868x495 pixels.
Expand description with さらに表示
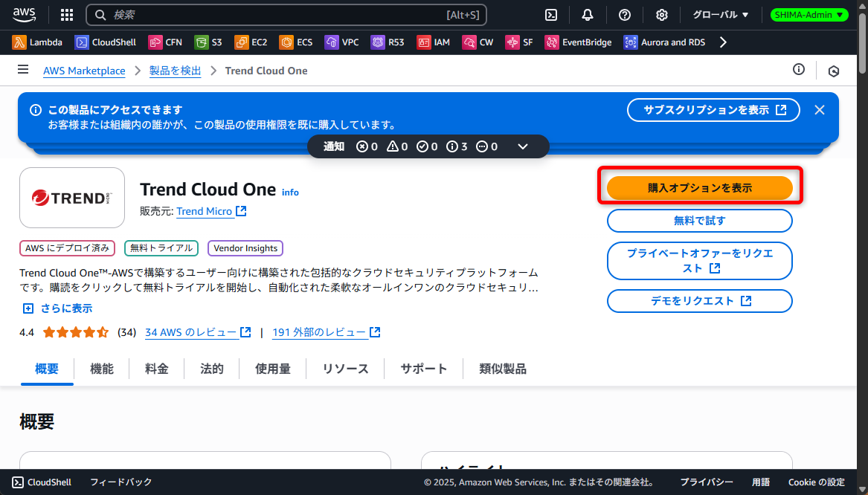[57, 308]
